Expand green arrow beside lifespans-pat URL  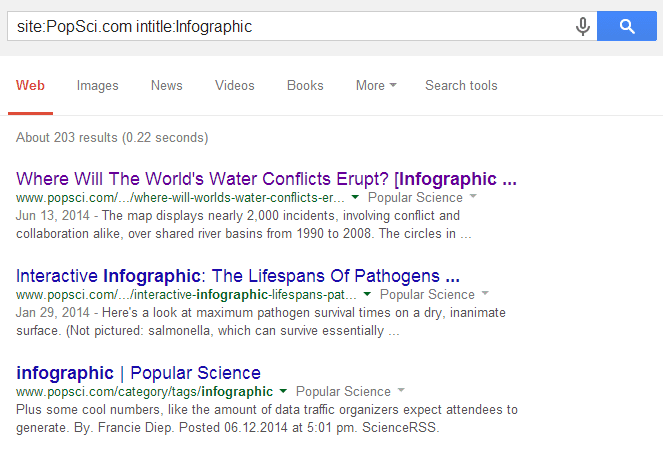click(367, 294)
